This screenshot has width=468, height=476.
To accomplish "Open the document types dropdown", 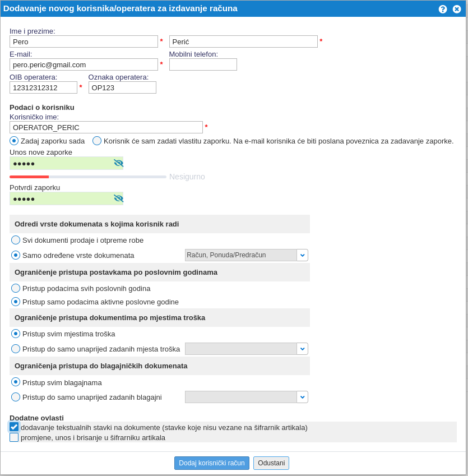I will (302, 255).
